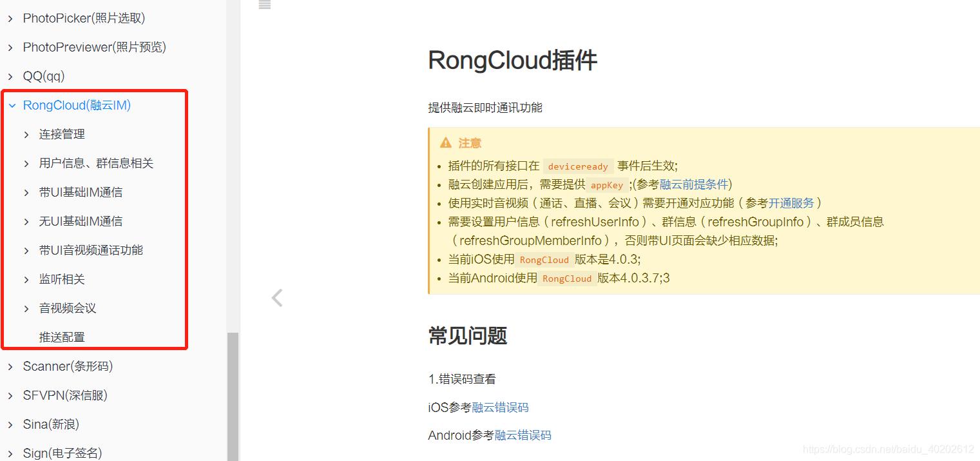This screenshot has width=980, height=461.
Task: Select PhotoPicker(照片选取) in the sidebar
Action: pyautogui.click(x=84, y=17)
